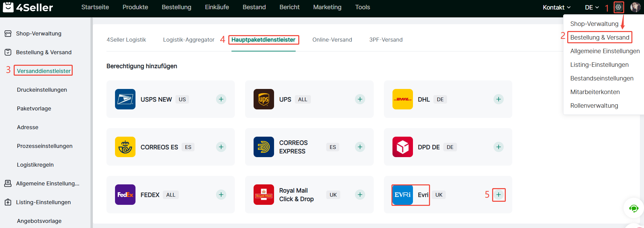Click the Evri carrier logo

403,195
